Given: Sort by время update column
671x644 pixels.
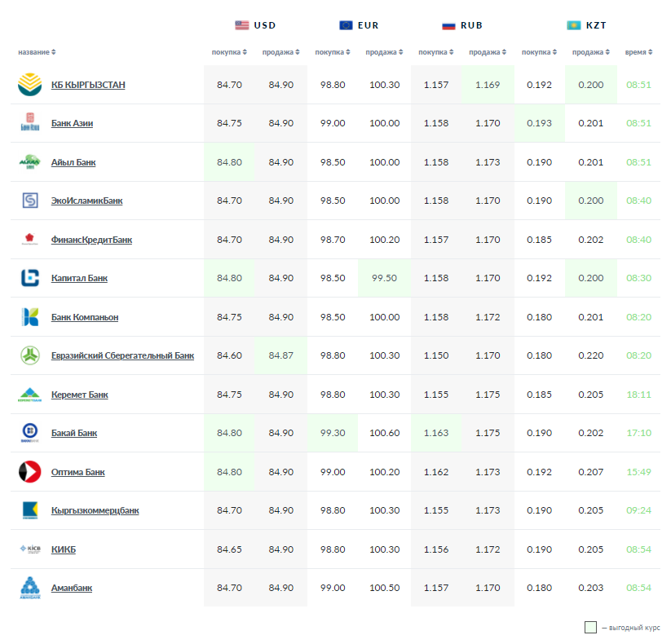Looking at the screenshot, I should pos(638,52).
